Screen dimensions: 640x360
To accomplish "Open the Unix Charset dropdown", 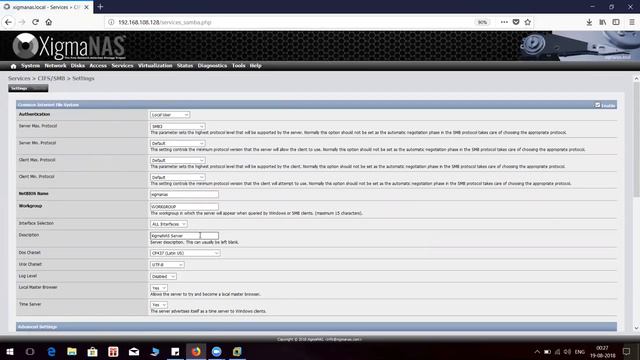I will (167, 265).
